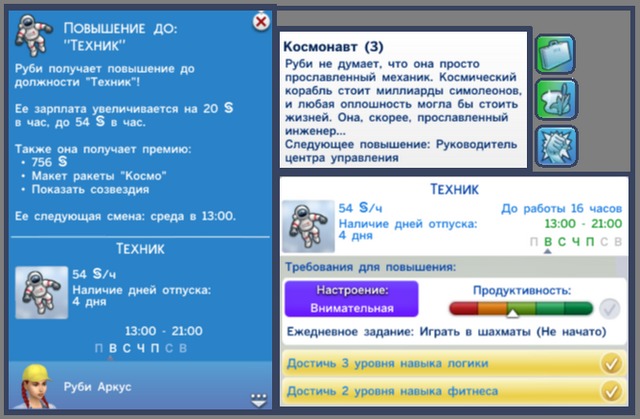Screen dimensions: 640x419
Task: Click the grey checkmark next to performance bar
Action: click(610, 309)
